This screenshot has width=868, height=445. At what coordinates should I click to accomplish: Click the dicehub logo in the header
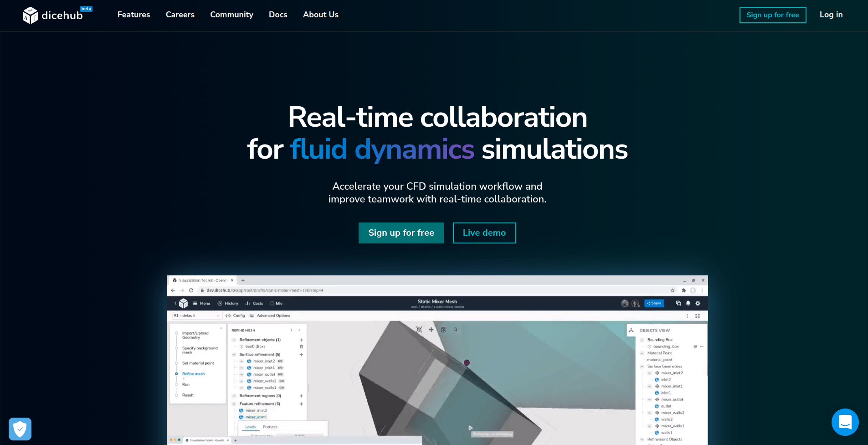[x=57, y=15]
